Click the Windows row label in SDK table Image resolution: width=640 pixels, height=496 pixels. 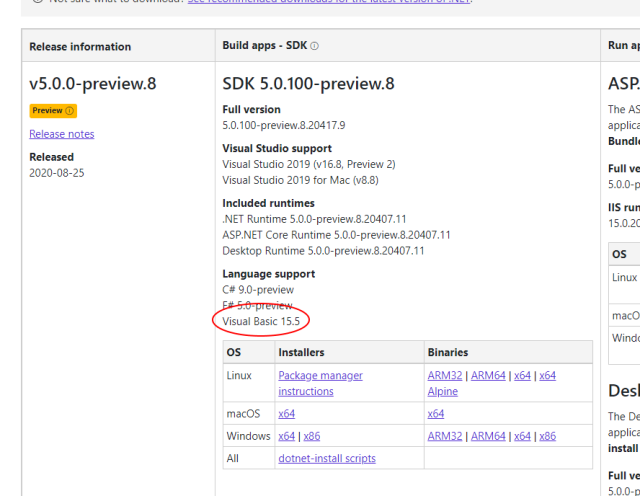[x=248, y=436]
